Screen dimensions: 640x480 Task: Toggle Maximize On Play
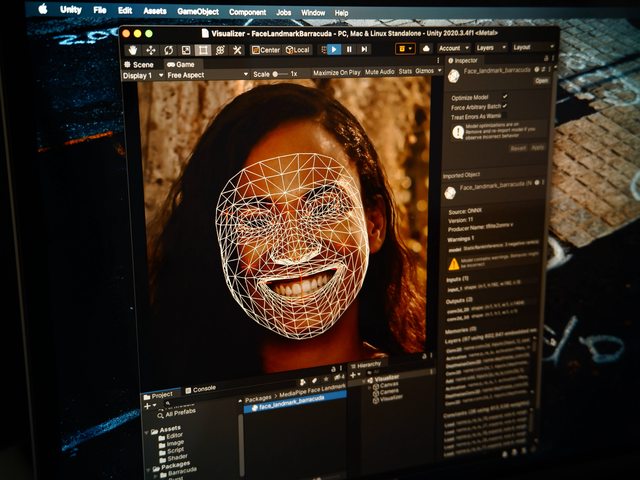(336, 73)
